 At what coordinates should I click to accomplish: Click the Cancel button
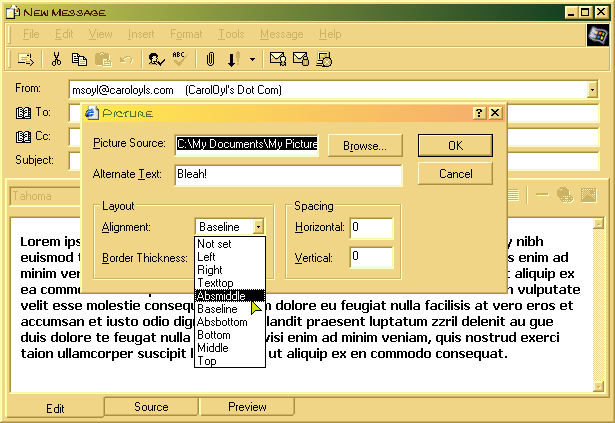(455, 174)
